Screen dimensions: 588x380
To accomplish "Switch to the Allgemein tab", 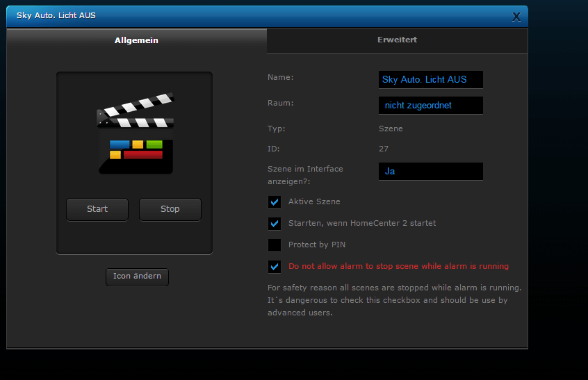I will coord(136,40).
